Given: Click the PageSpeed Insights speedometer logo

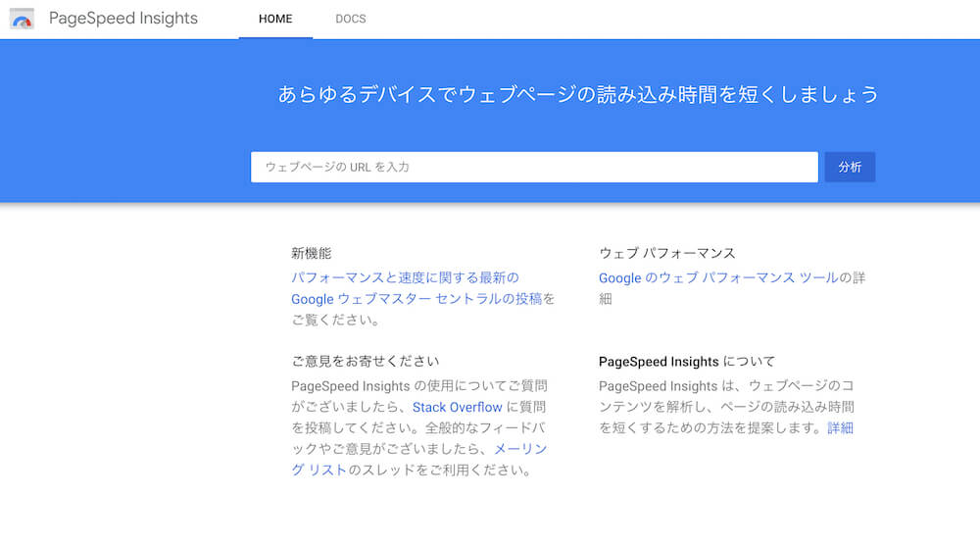Looking at the screenshot, I should click(x=22, y=19).
